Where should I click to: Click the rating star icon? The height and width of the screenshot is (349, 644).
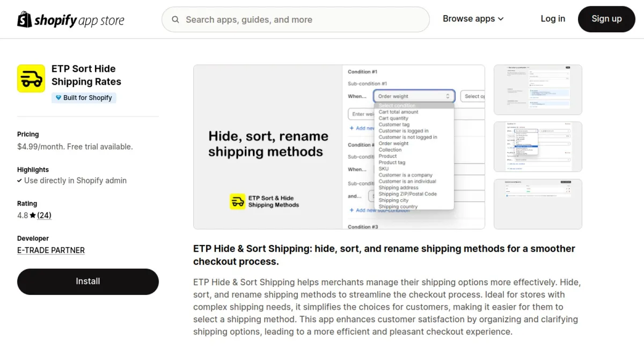33,215
